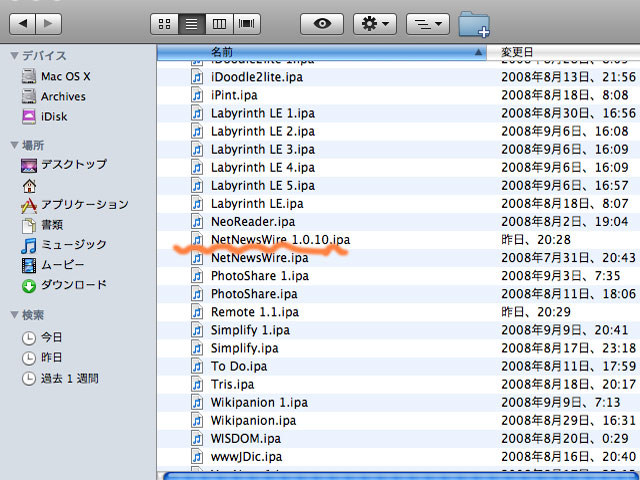Open ダウンロード in the sidebar

click(x=64, y=285)
